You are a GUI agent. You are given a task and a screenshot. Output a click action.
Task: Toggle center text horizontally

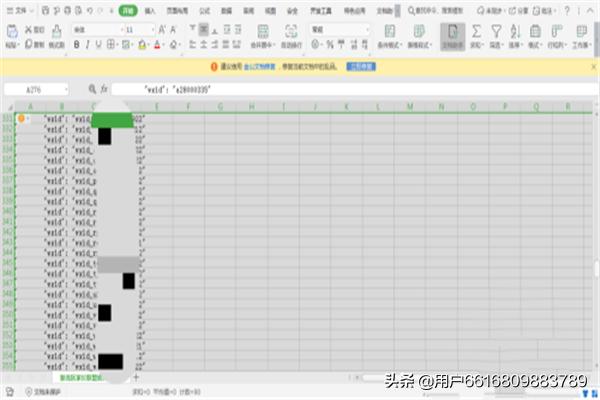[204, 44]
